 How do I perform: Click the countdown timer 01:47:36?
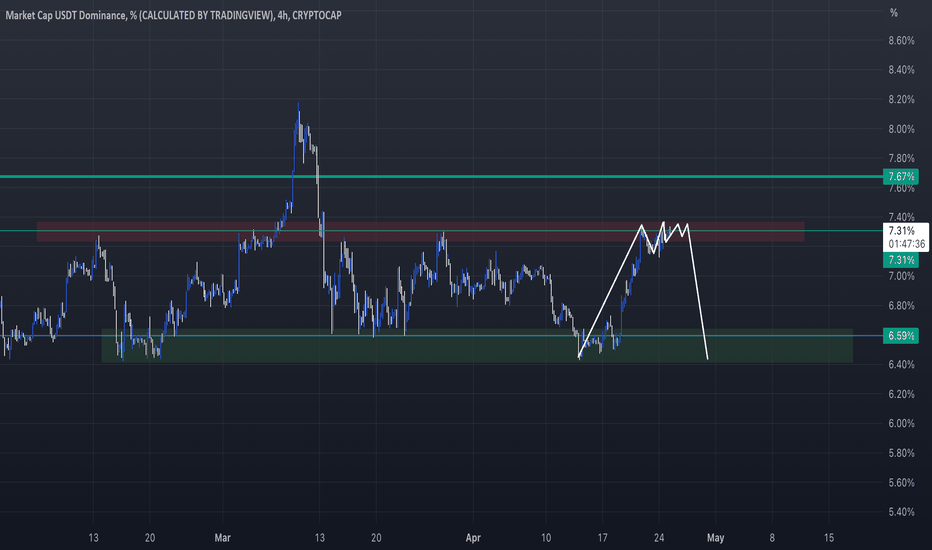click(x=906, y=244)
